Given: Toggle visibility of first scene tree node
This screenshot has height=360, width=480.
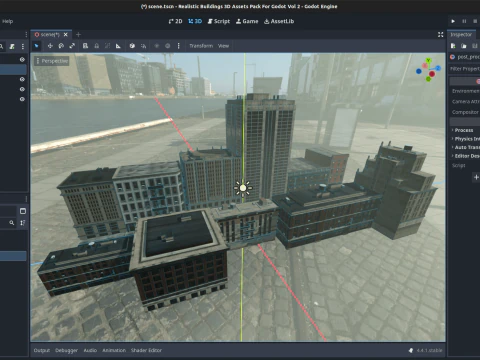Looking at the screenshot, I should [22, 59].
